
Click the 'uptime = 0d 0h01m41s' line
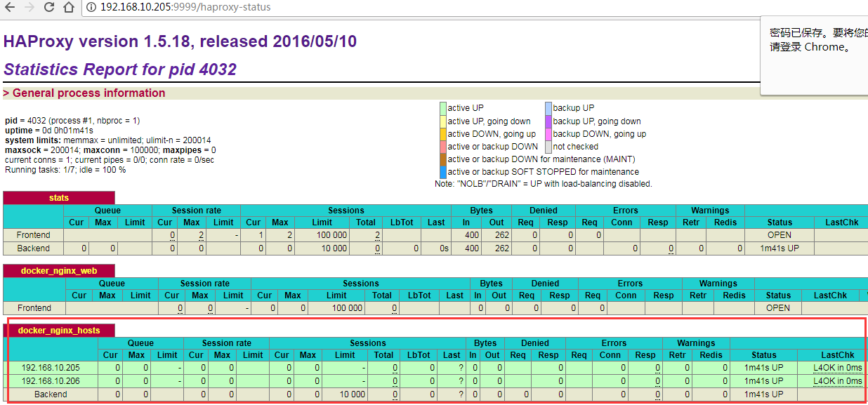coord(49,131)
